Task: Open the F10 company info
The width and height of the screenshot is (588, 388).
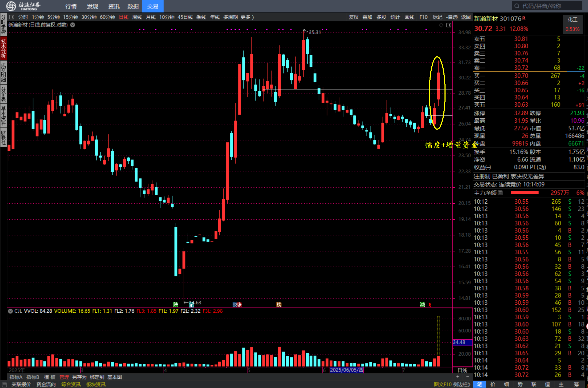Action: pyautogui.click(x=423, y=17)
